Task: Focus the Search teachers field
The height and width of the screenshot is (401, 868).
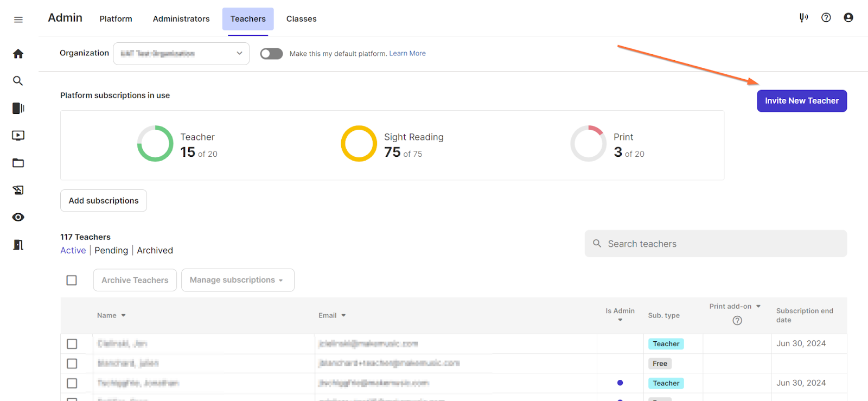Action: (716, 244)
